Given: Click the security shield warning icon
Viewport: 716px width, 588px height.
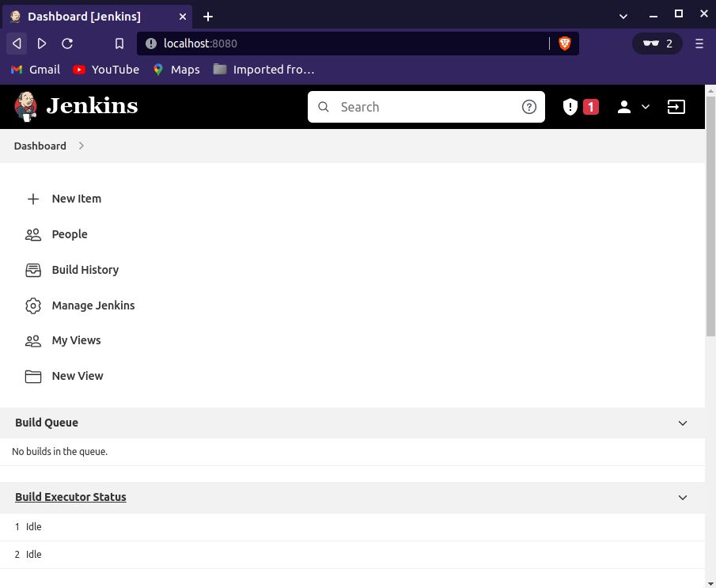Looking at the screenshot, I should point(570,107).
